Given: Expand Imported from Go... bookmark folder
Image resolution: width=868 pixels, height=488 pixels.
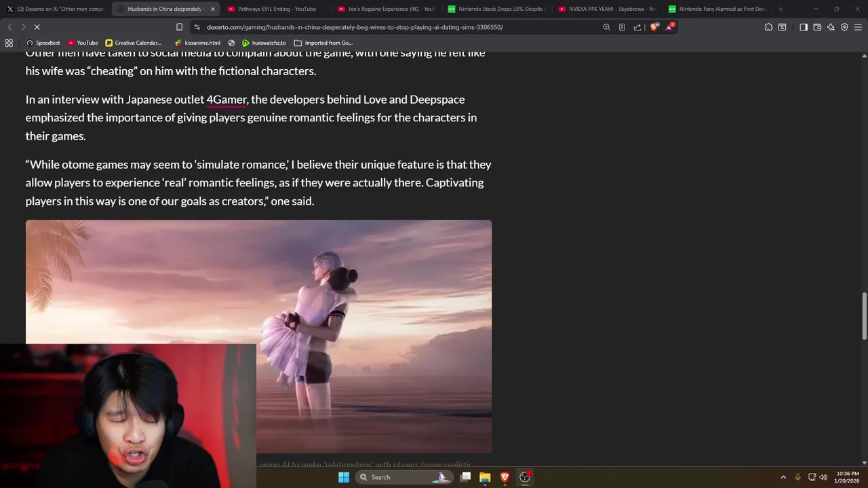Looking at the screenshot, I should click(323, 43).
